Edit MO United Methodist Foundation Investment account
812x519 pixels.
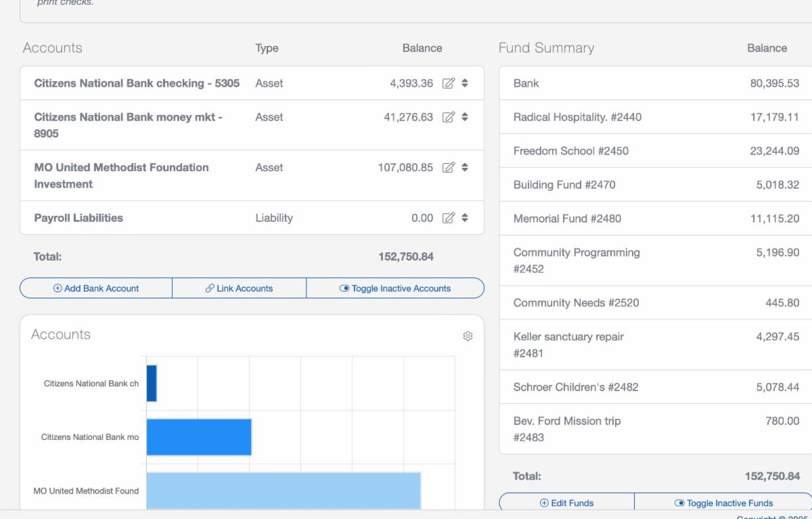click(448, 167)
